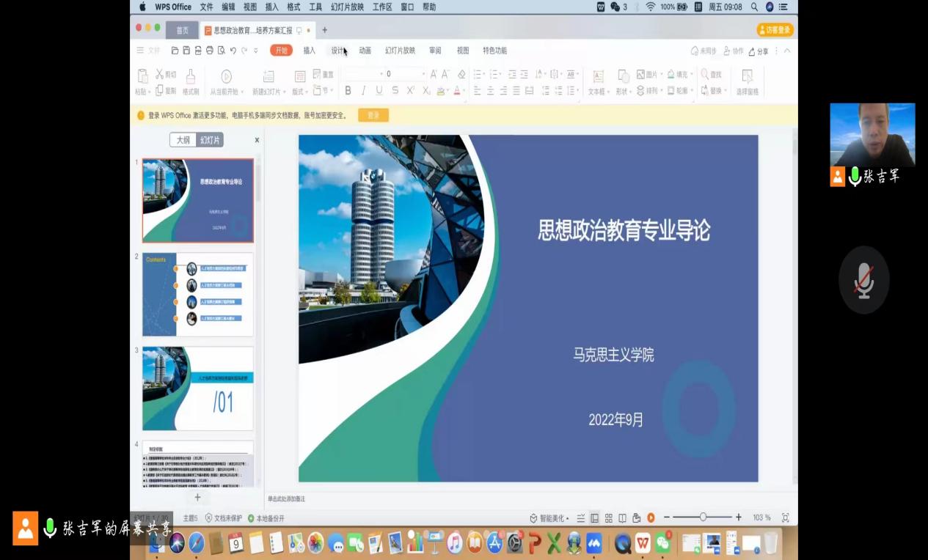Click the orange 登录 button in yellow banner

pyautogui.click(x=373, y=115)
